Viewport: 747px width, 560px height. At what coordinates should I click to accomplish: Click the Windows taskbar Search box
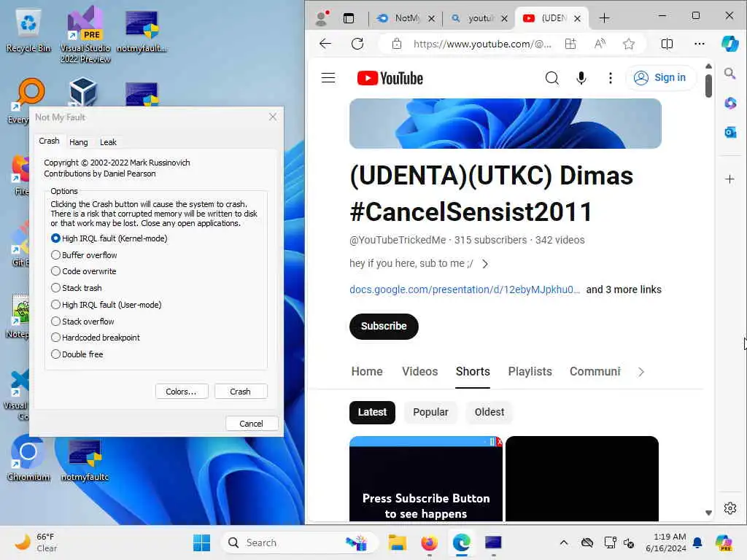click(x=300, y=542)
